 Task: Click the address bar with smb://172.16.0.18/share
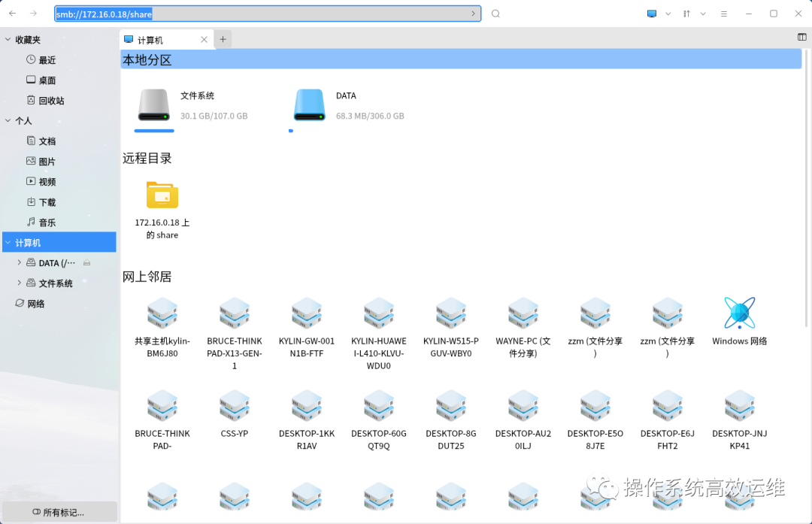click(268, 14)
